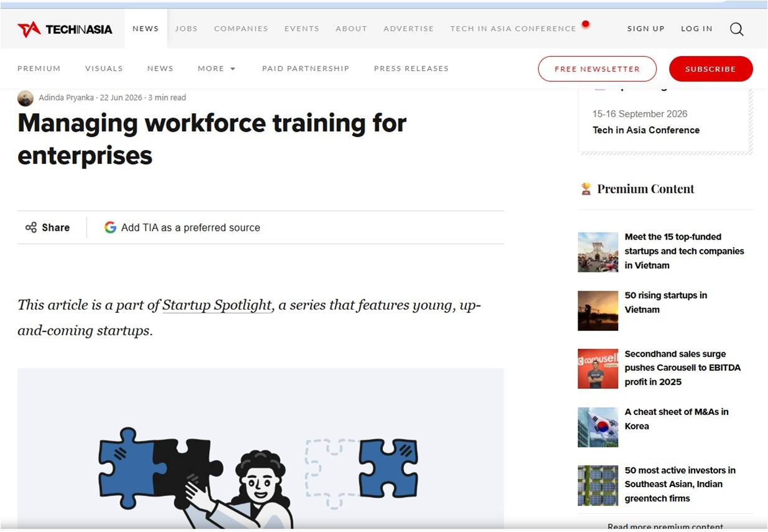
Task: Click LOG IN link
Action: pyautogui.click(x=696, y=29)
